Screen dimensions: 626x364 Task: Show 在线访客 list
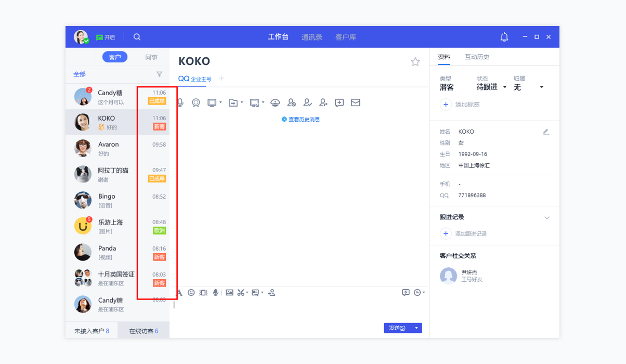144,331
